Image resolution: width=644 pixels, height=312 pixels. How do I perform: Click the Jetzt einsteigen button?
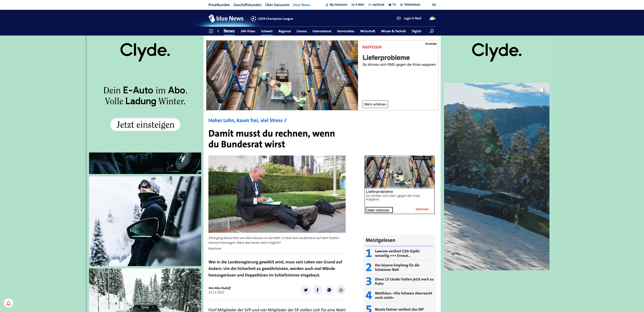[x=145, y=125]
